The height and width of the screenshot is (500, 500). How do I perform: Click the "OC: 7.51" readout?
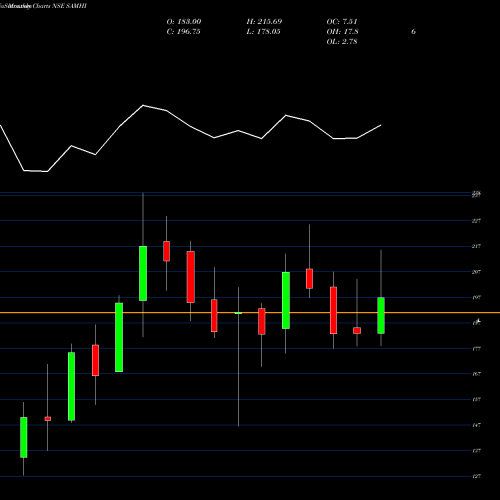pos(342,22)
